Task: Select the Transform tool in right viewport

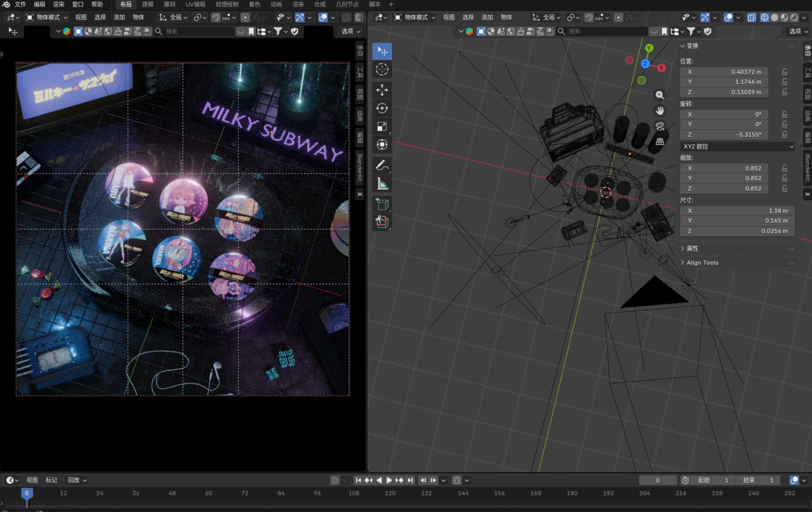Action: click(x=382, y=144)
